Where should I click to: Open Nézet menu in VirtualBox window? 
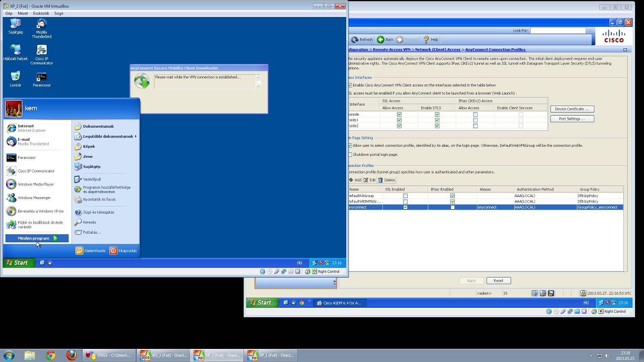[x=23, y=14]
